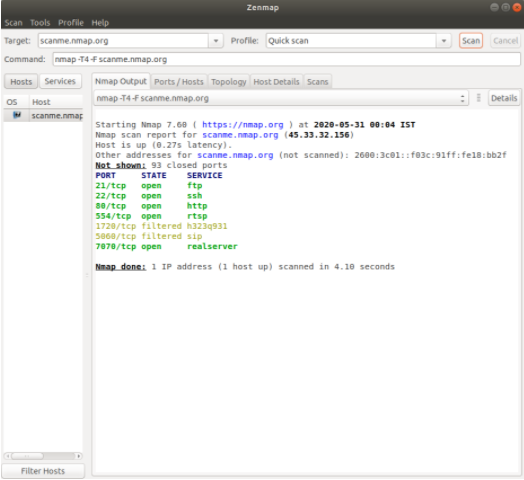Switch to the Nmap Output tab
Screen dimensions: 524x480
pyautogui.click(x=121, y=81)
